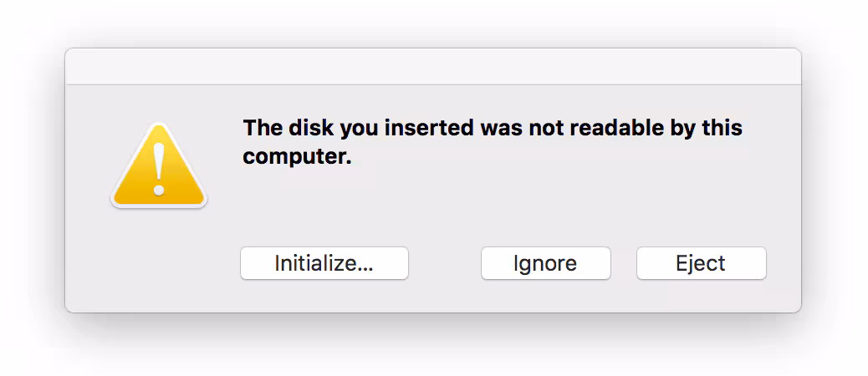Eject the unreadable disk
Screen dimensions: 868x376
701,263
